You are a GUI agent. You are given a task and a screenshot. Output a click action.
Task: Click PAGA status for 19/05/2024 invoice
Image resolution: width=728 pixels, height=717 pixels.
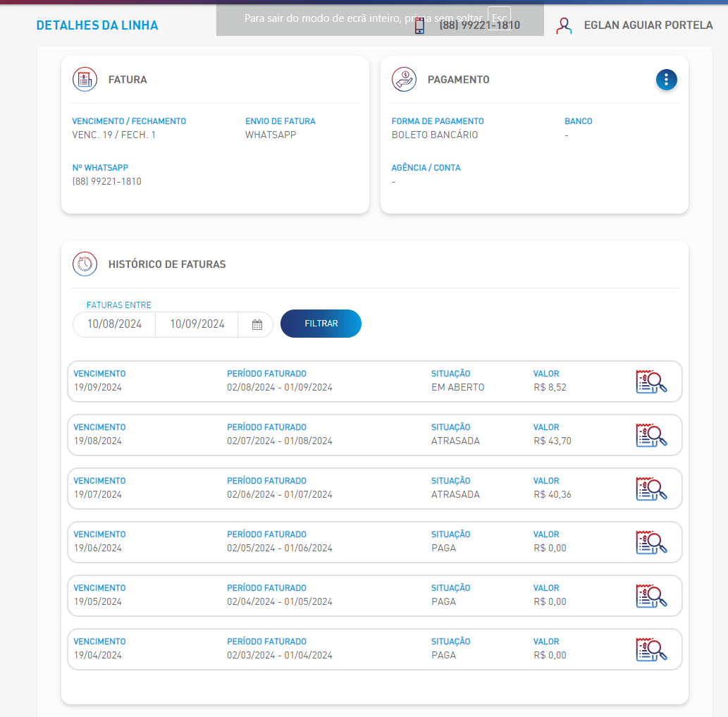tap(443, 601)
